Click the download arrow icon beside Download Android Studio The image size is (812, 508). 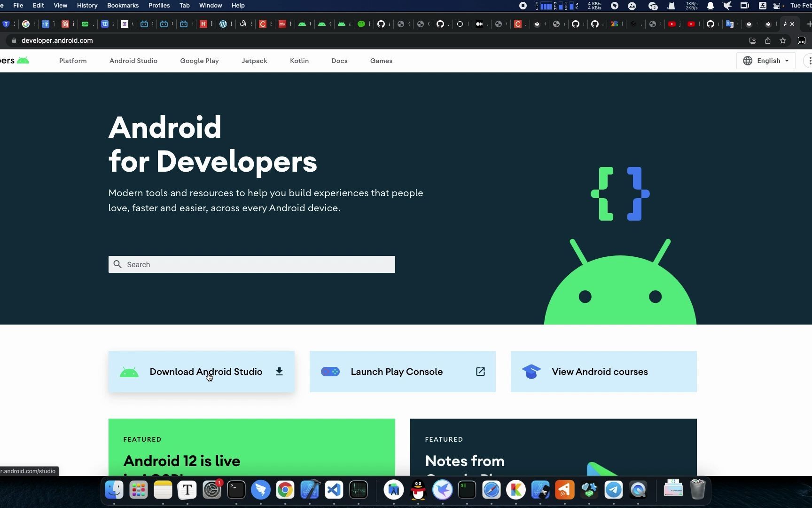[279, 372]
